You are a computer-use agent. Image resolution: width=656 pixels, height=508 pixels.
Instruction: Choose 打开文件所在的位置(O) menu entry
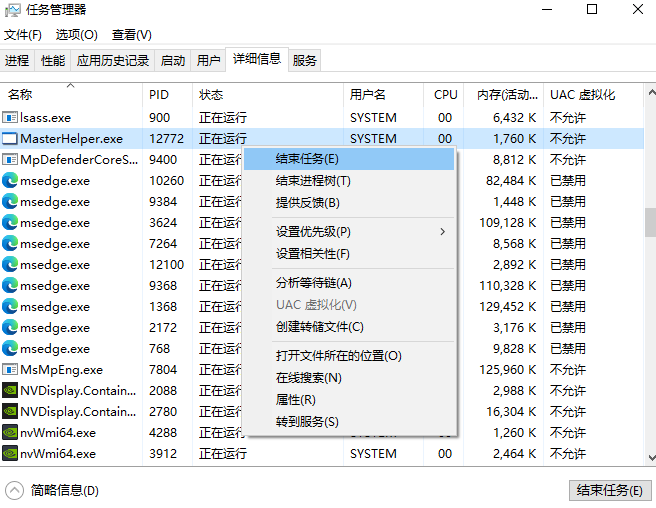[349, 356]
